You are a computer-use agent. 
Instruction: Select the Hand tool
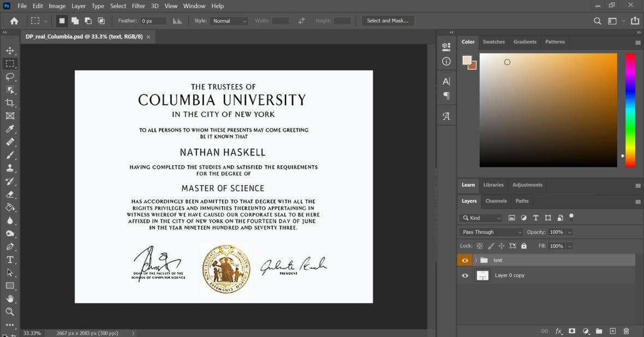click(x=10, y=299)
